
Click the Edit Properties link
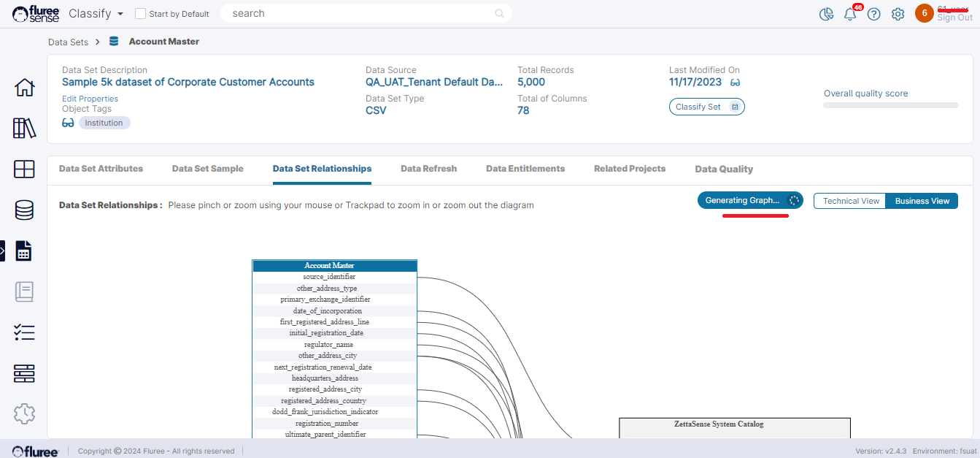(90, 99)
